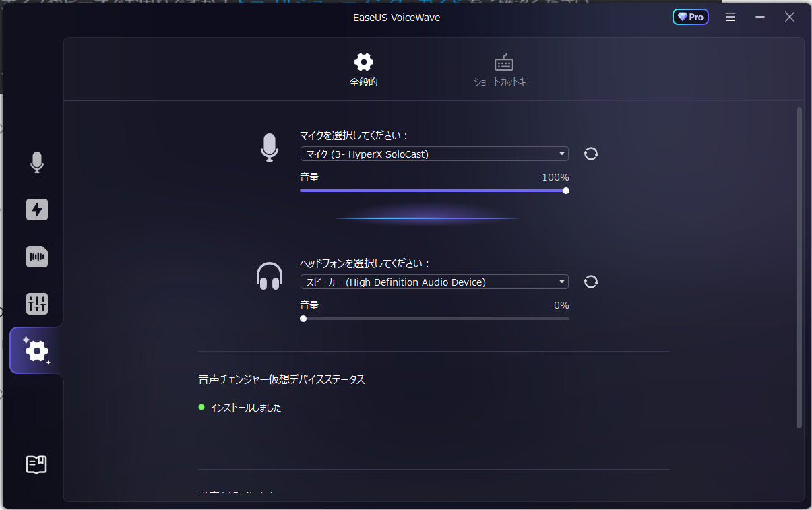Viewport: 812px width, 510px height.
Task: Open the microphone selection dropdown
Action: [x=434, y=154]
